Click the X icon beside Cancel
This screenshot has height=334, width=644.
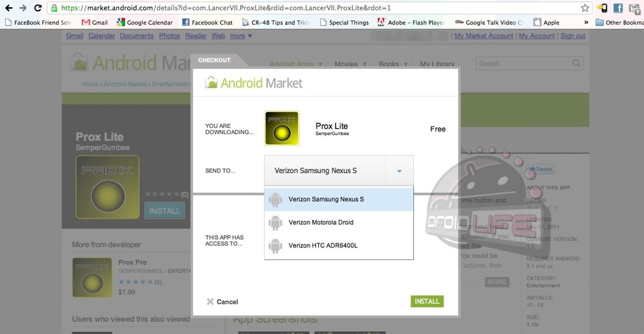click(x=210, y=302)
